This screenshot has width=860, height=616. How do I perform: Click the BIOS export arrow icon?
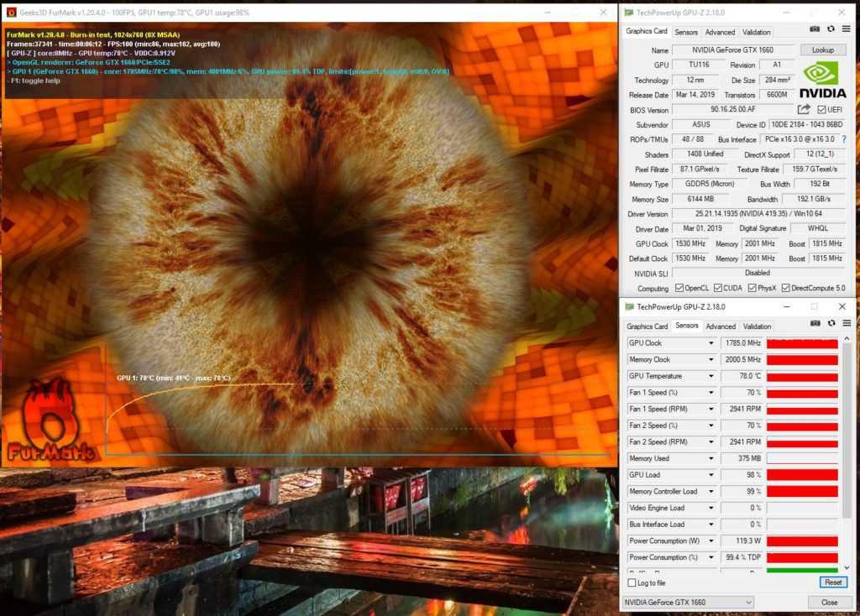coord(804,109)
